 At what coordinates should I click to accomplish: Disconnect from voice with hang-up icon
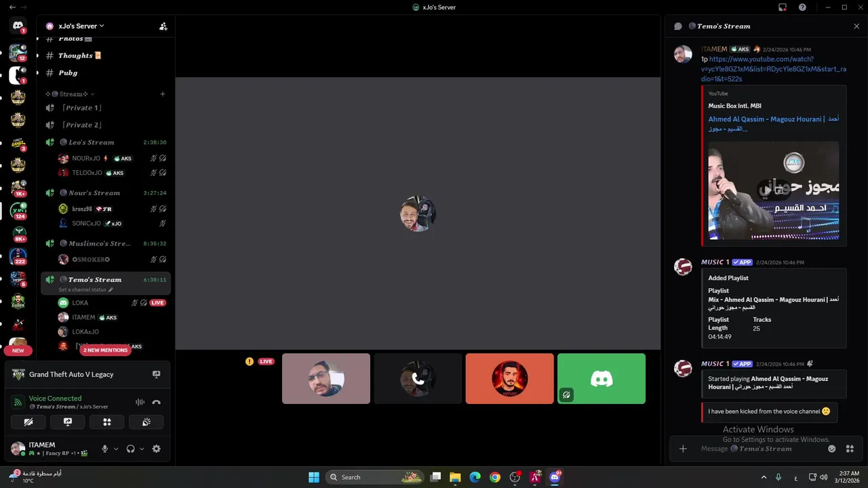(157, 402)
